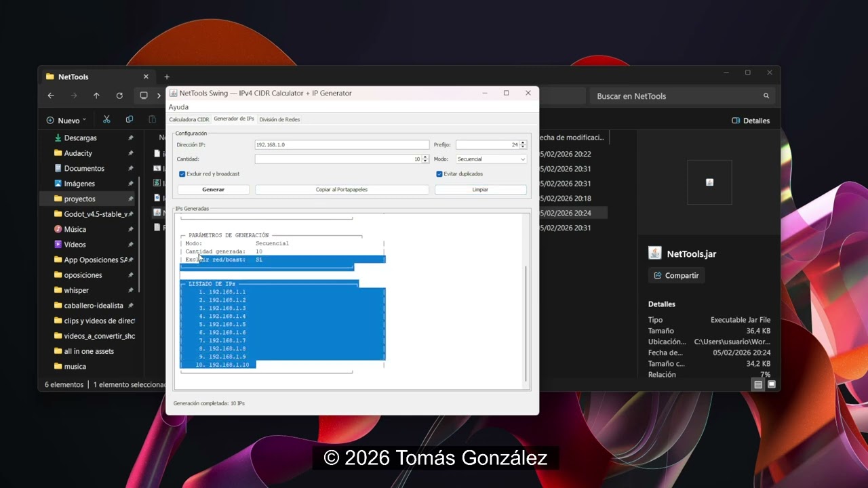Screen dimensions: 868x488
Task: Open all in one assets folder
Action: [x=89, y=351]
